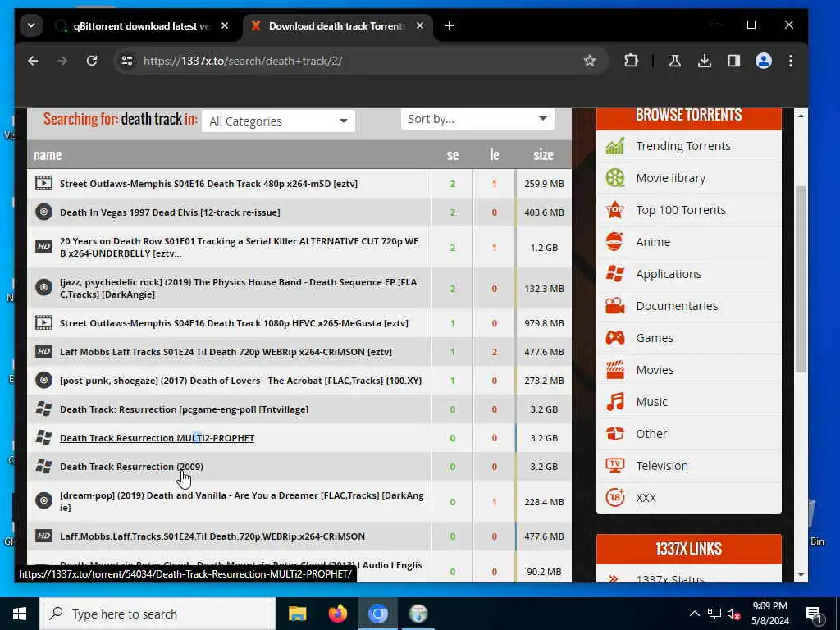
Task: Click the size column header
Action: click(543, 155)
